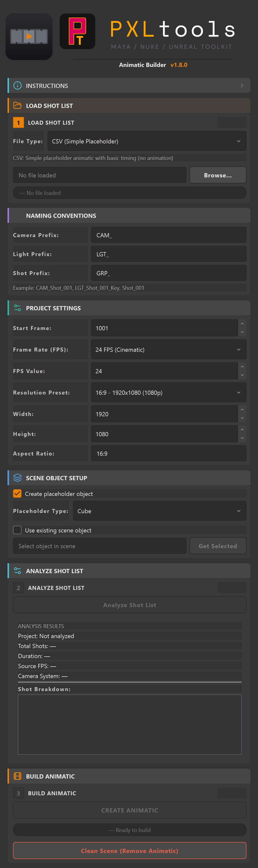Enable Use existing scene object checkbox
The width and height of the screenshot is (258, 868).
point(17,530)
